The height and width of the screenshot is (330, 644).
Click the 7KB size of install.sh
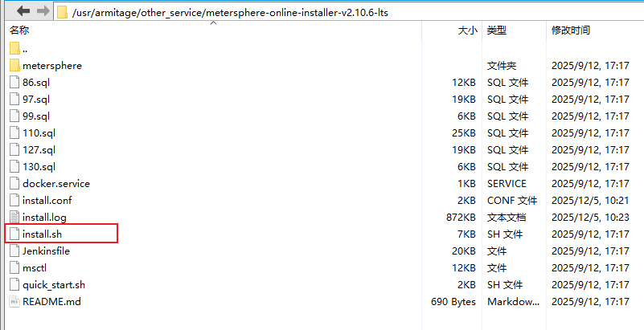coord(466,234)
